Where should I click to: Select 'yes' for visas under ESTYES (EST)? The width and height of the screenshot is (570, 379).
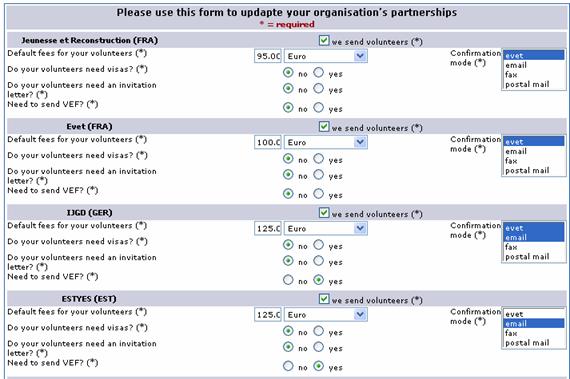pos(318,331)
